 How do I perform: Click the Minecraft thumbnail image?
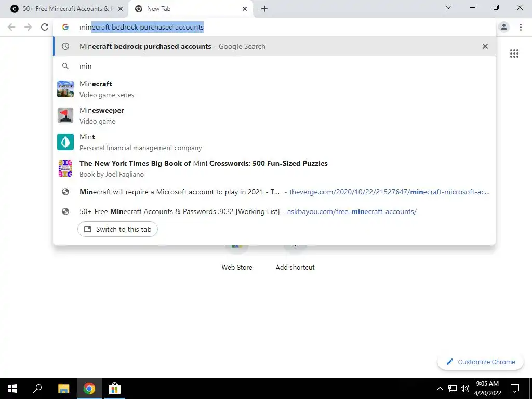[x=65, y=89]
